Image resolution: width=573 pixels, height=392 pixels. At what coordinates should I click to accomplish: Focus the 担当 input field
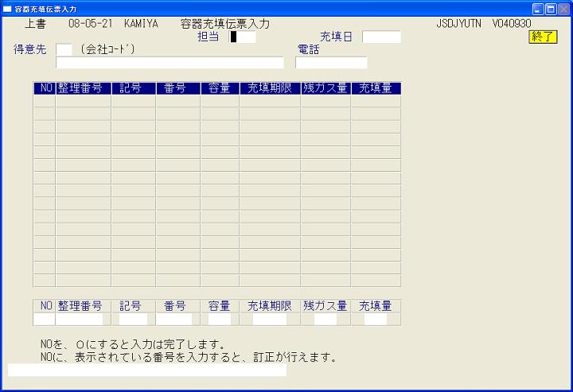pos(242,37)
